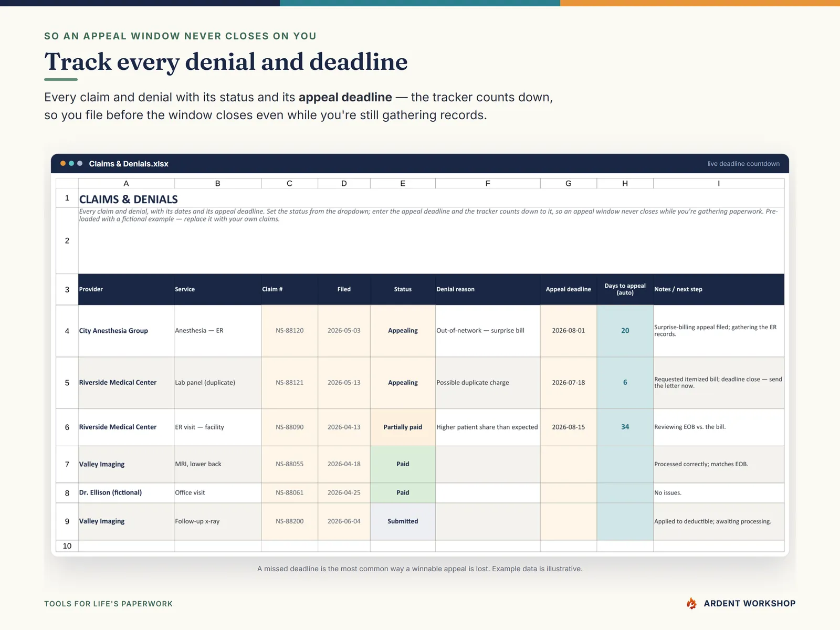The height and width of the screenshot is (630, 840).
Task: Click the Denial reason column heading
Action: [488, 289]
